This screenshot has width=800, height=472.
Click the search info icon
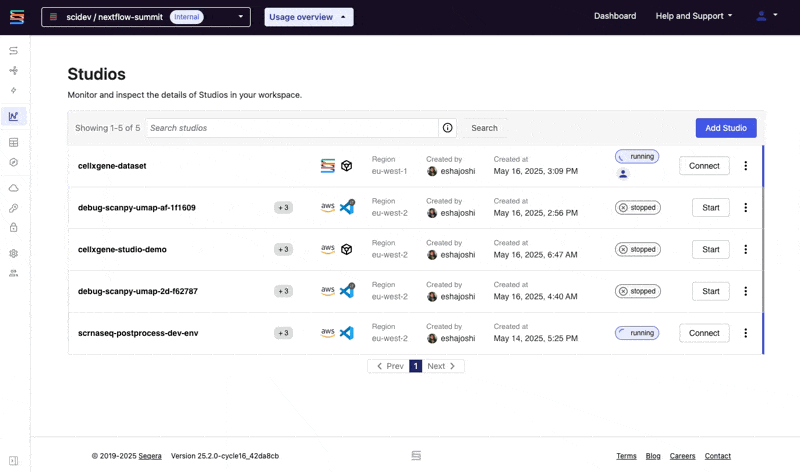(448, 128)
